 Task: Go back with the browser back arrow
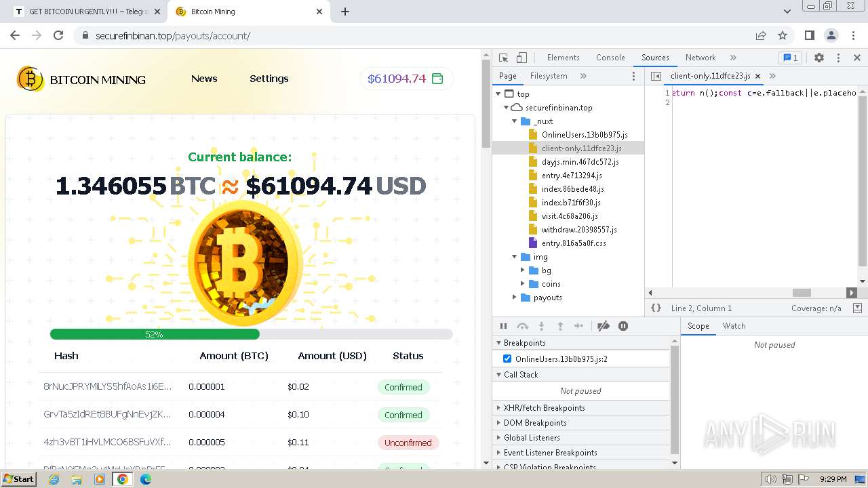(15, 35)
